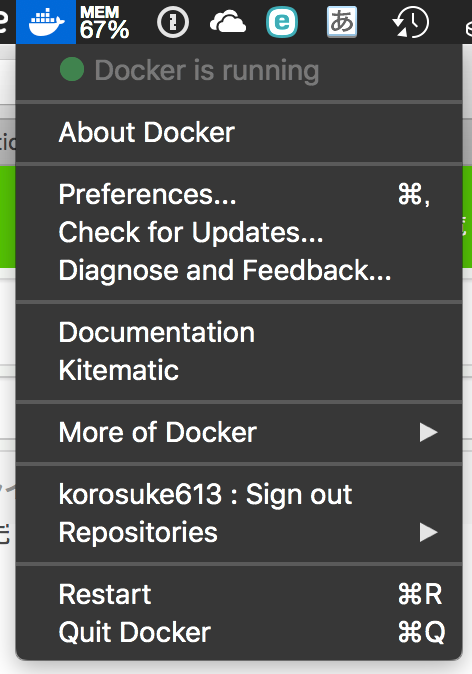Click the Docker whale menu bar icon
This screenshot has height=674, width=472.
pyautogui.click(x=46, y=21)
